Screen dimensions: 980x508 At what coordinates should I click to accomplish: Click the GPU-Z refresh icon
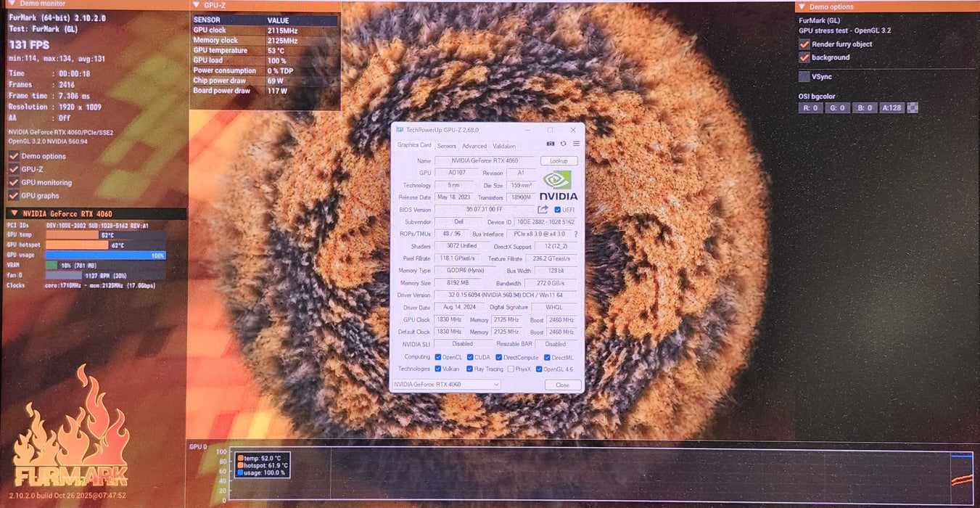click(x=563, y=144)
